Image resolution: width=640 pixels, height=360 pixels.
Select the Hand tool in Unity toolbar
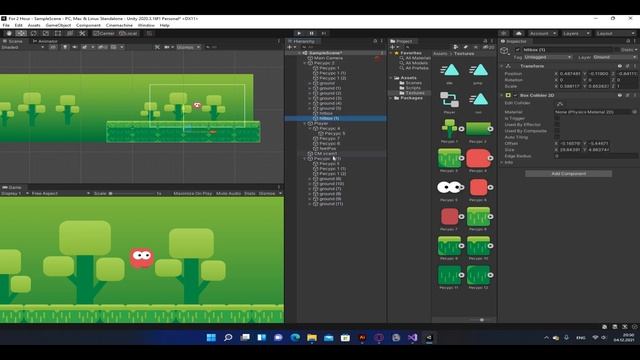pyautogui.click(x=9, y=33)
